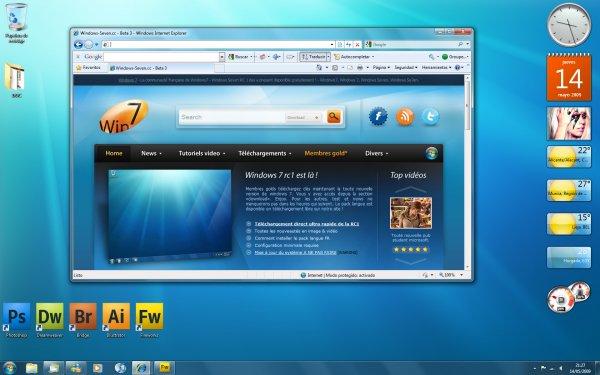Open the Illustrator desktop shortcut

click(x=116, y=319)
